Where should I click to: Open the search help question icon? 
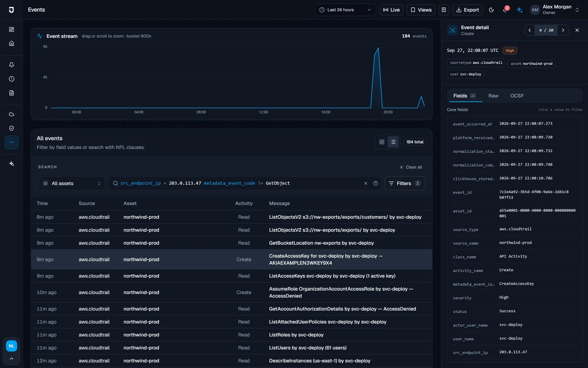[x=375, y=183]
